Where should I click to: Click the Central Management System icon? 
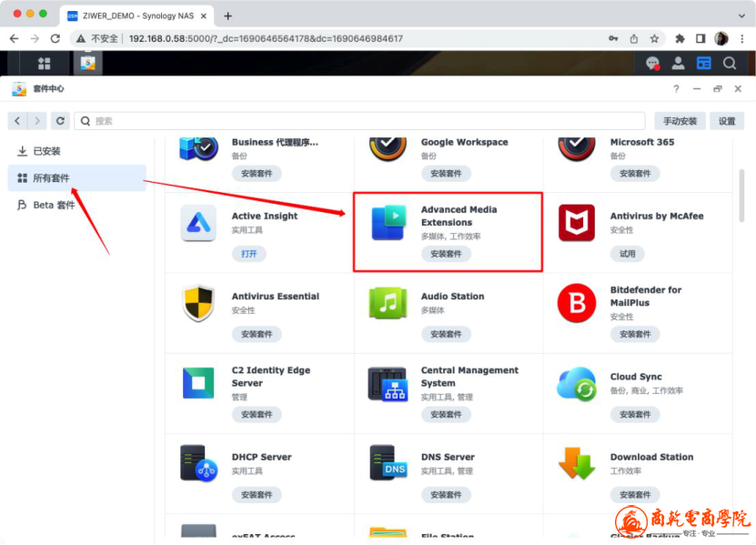point(388,384)
